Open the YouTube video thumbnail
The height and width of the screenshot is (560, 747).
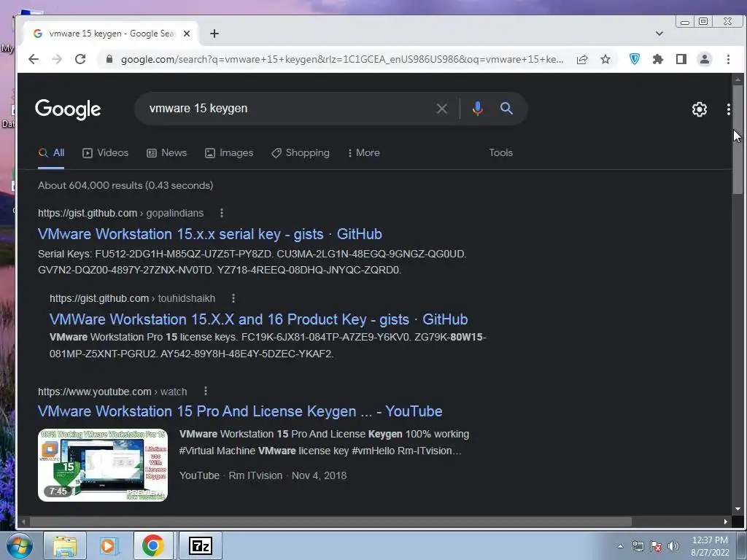tap(103, 464)
